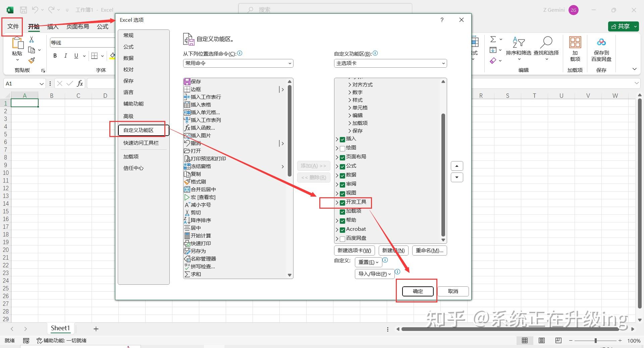Switch to Normal view in status bar

[525, 340]
